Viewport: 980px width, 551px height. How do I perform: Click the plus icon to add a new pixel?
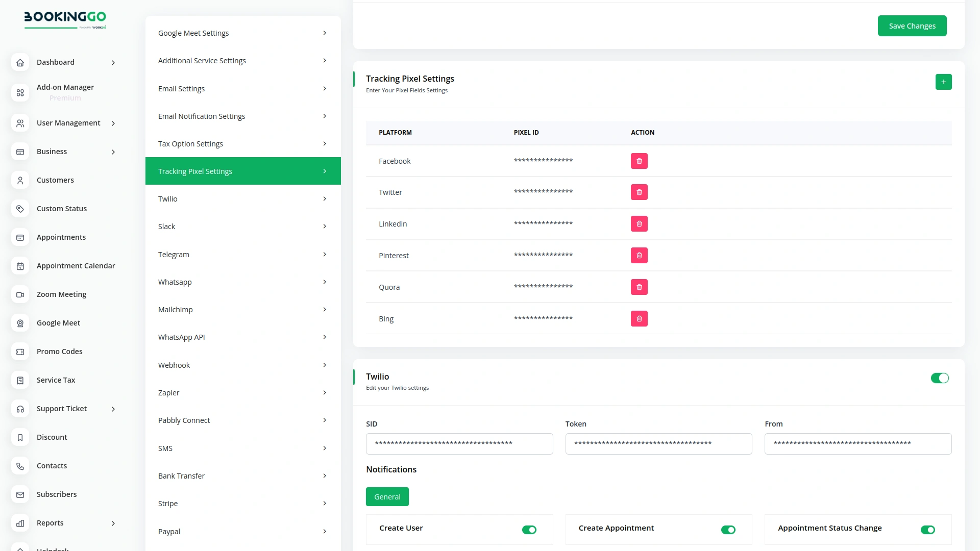click(944, 82)
